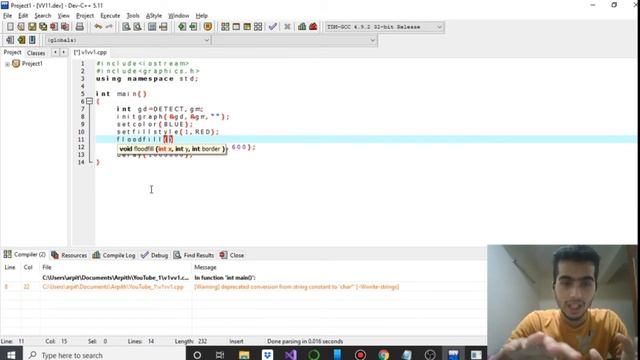This screenshot has width=640, height=360.
Task: Open the (globals) class dropdown
Action: tap(129, 40)
